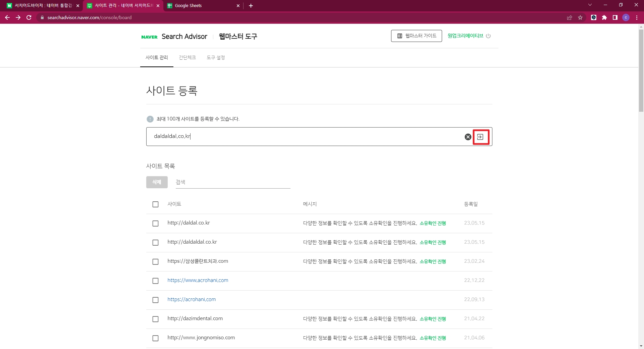
Task: Bookmark this page with star icon
Action: click(x=580, y=17)
